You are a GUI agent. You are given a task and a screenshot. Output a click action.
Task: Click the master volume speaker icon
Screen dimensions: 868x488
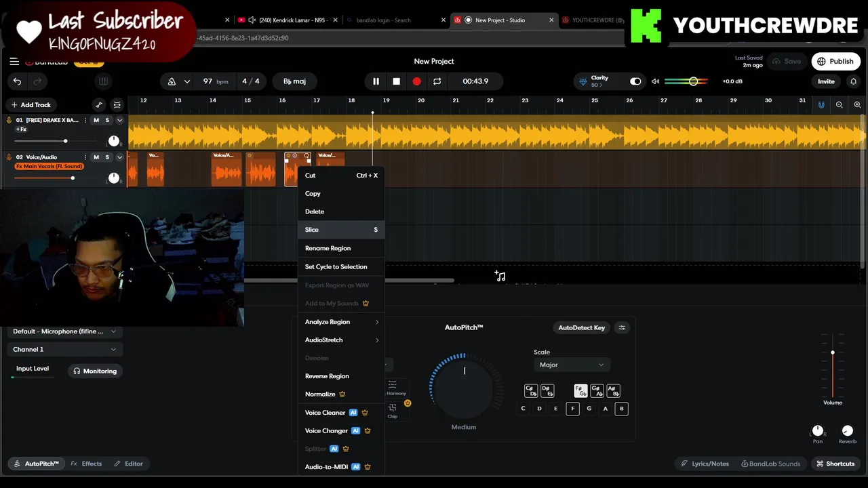tap(655, 81)
